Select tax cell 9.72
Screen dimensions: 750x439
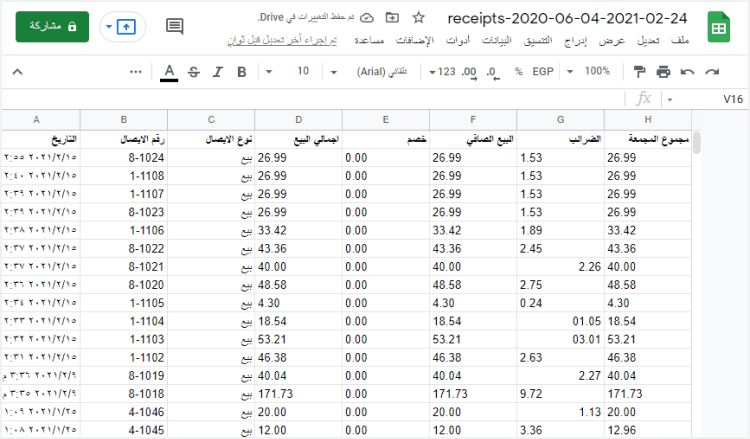(x=560, y=394)
